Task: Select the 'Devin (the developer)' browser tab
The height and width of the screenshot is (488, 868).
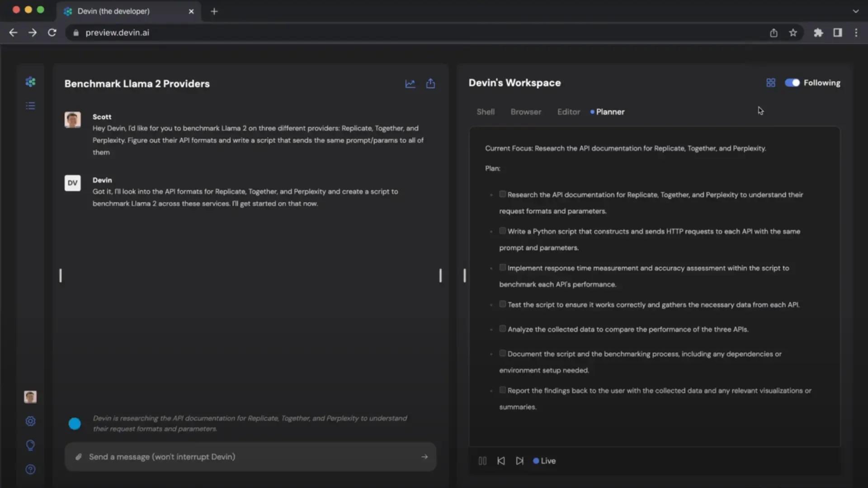Action: tap(129, 11)
